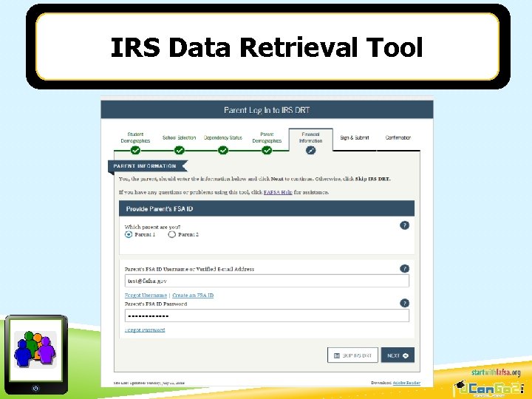Image resolution: width=532 pixels, height=399 pixels.
Task: Click the Forgot Username link
Action: (146, 295)
